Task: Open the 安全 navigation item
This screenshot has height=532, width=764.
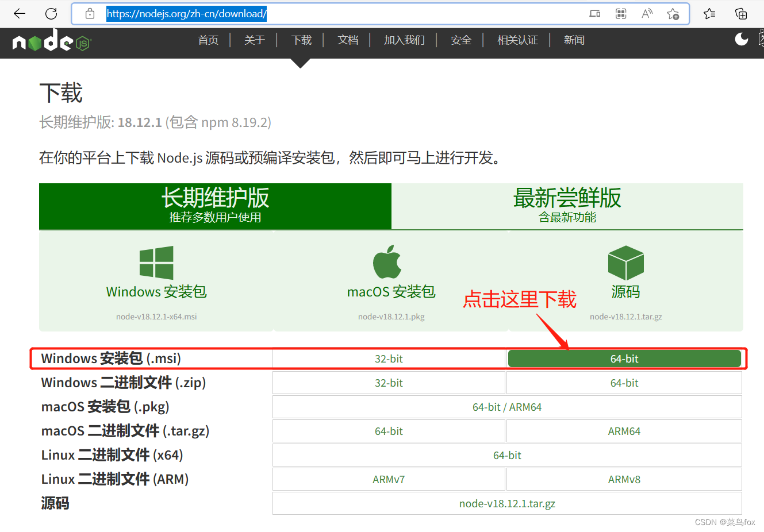Action: (461, 40)
